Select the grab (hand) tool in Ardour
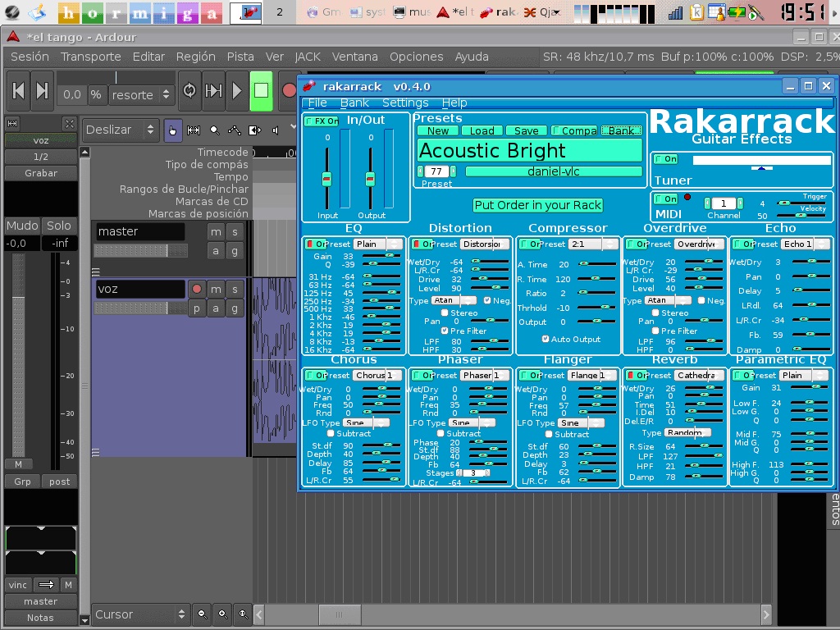The height and width of the screenshot is (630, 840). [x=172, y=130]
